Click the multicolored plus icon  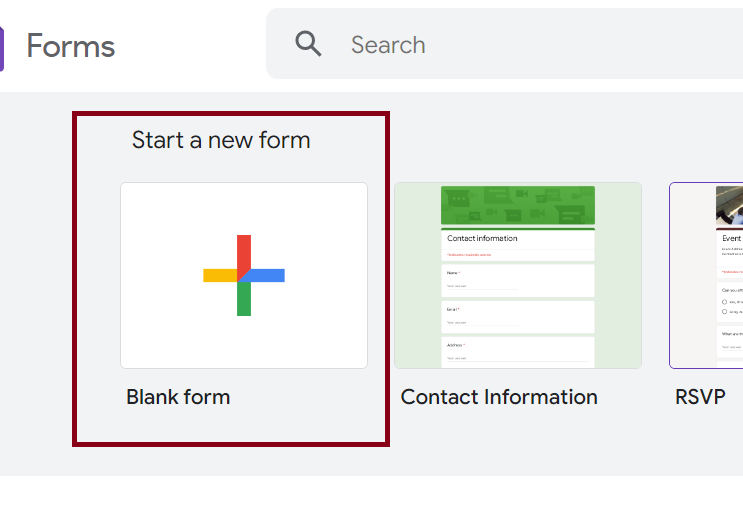coord(244,275)
